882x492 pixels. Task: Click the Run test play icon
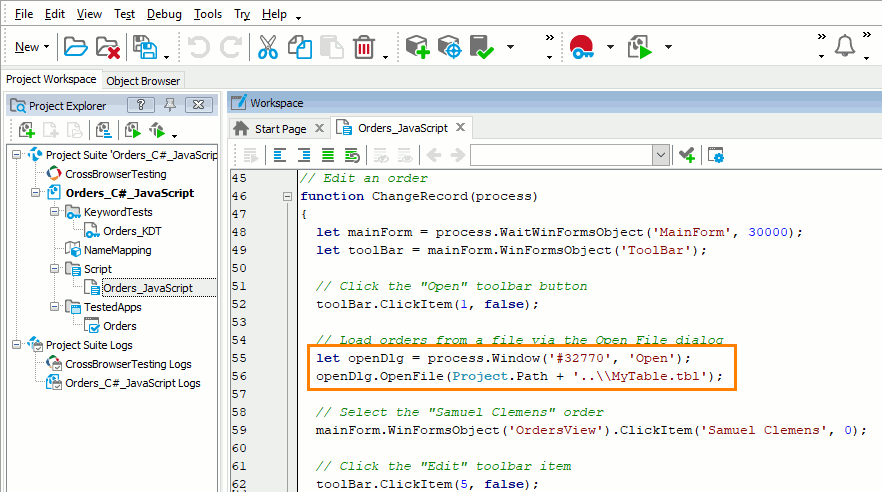pyautogui.click(x=640, y=47)
